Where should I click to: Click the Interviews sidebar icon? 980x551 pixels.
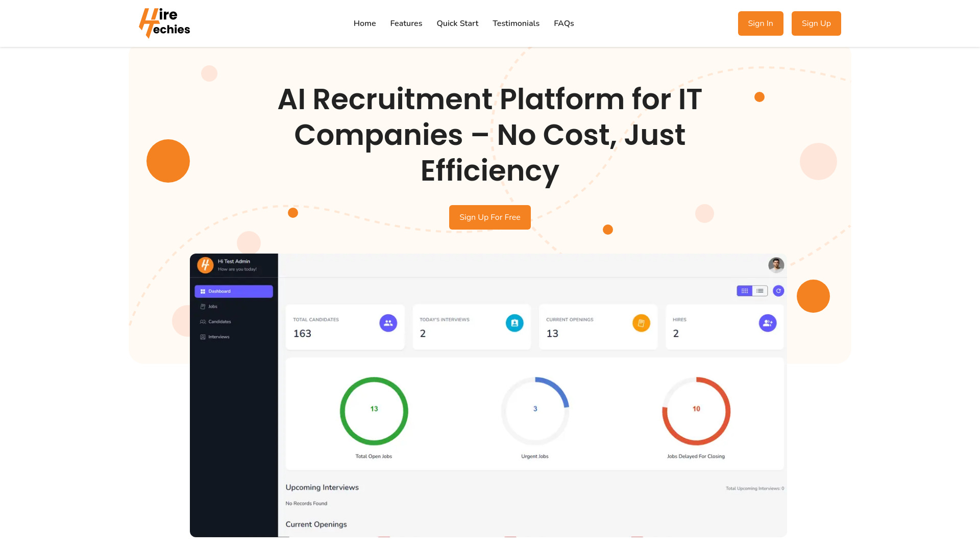203,336
